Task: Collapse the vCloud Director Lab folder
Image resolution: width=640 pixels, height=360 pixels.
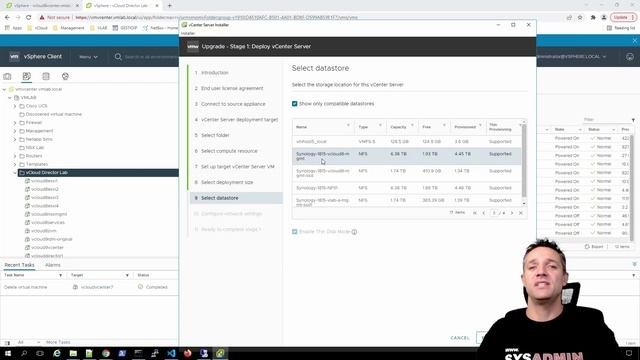Action: coord(15,173)
